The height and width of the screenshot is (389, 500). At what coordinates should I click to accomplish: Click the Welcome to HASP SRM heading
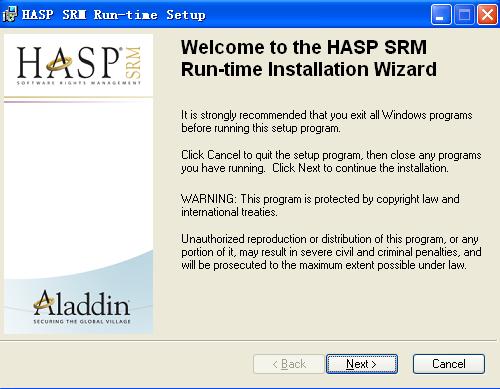click(x=309, y=58)
